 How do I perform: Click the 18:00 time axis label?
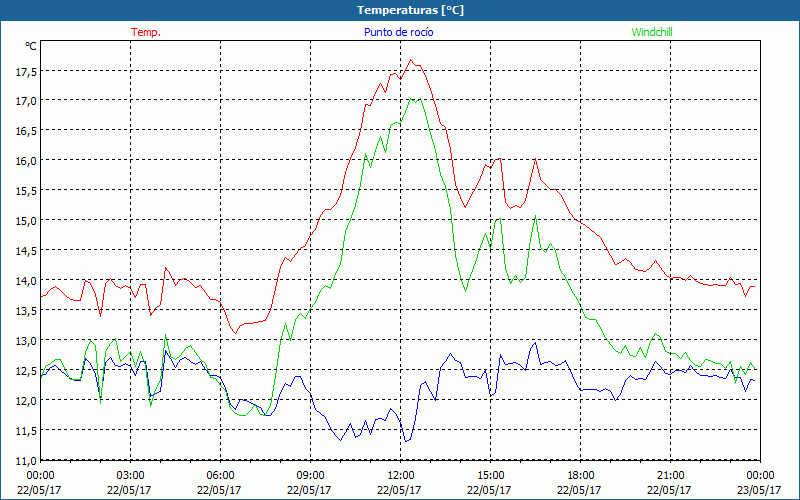pyautogui.click(x=581, y=476)
